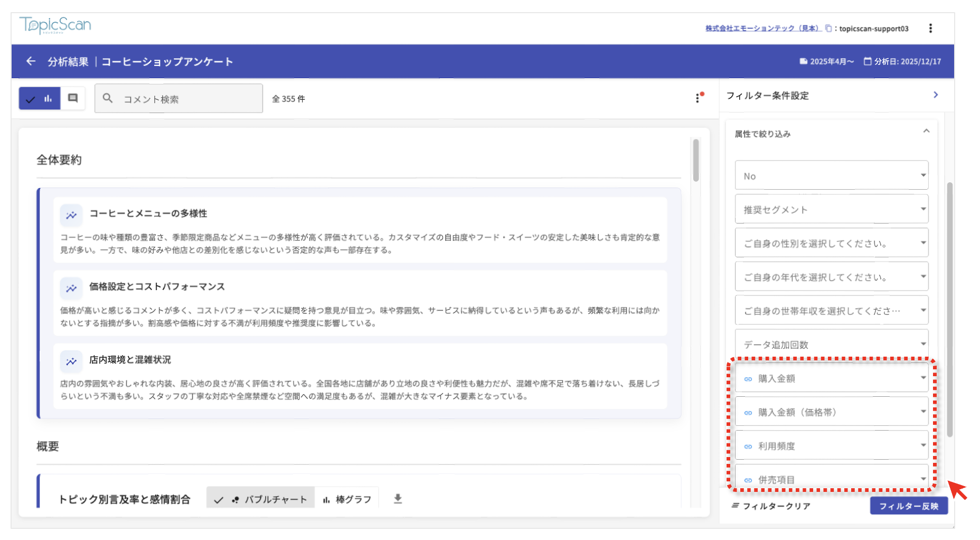Click the trend icon beside 店内環境と混雑状況
Screen dimensions: 980x540
click(71, 361)
